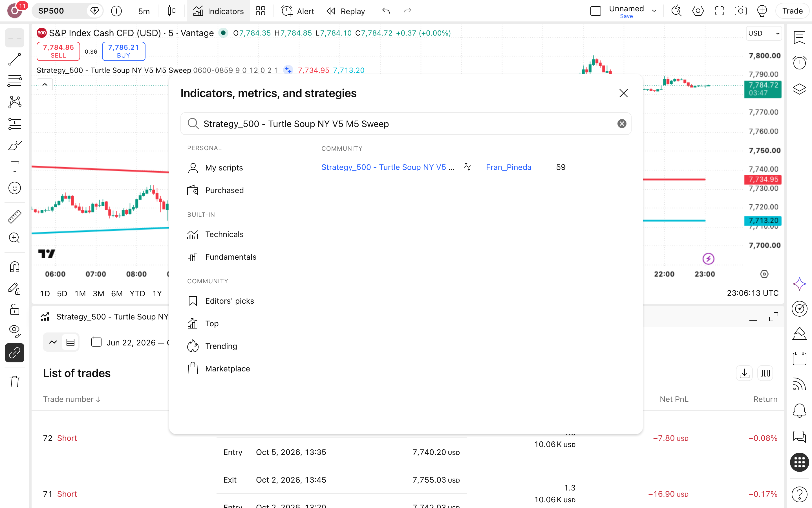Toggle magnet mode
Image resolution: width=812 pixels, height=508 pixels.
click(14, 267)
